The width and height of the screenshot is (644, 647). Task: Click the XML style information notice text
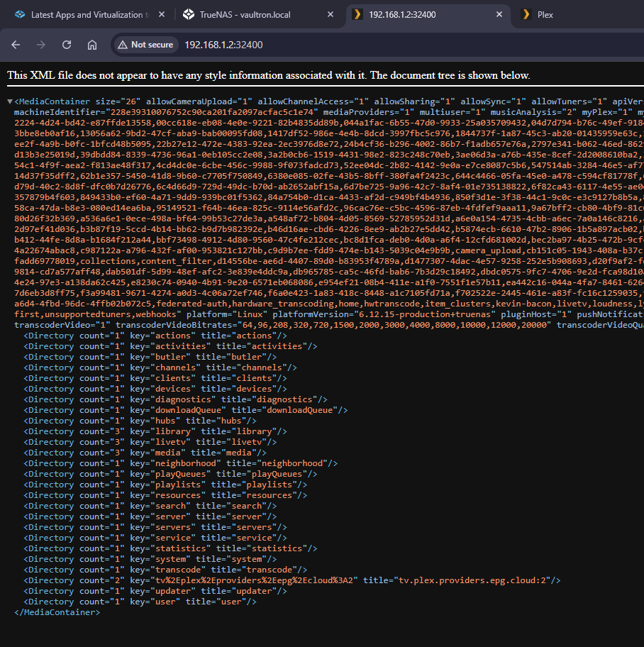(x=269, y=75)
